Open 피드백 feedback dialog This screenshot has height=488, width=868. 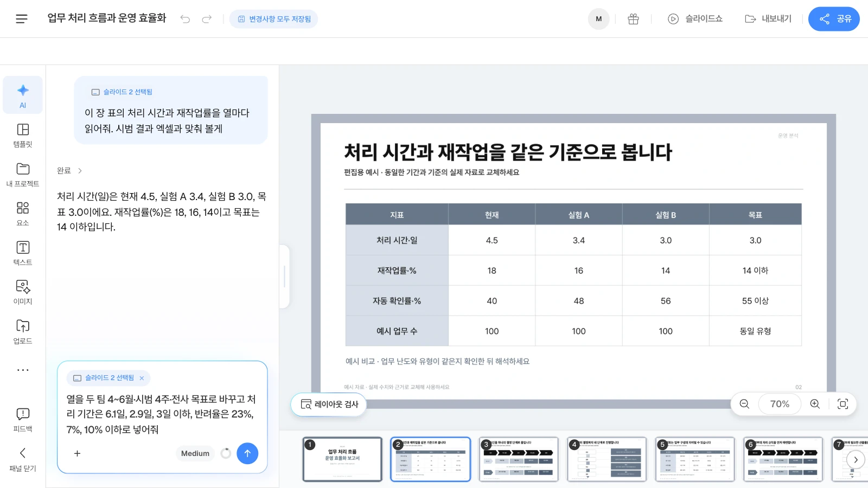point(23,420)
